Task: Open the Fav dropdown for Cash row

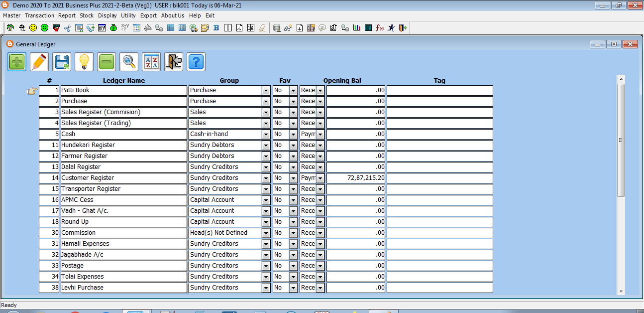Action: tap(293, 135)
